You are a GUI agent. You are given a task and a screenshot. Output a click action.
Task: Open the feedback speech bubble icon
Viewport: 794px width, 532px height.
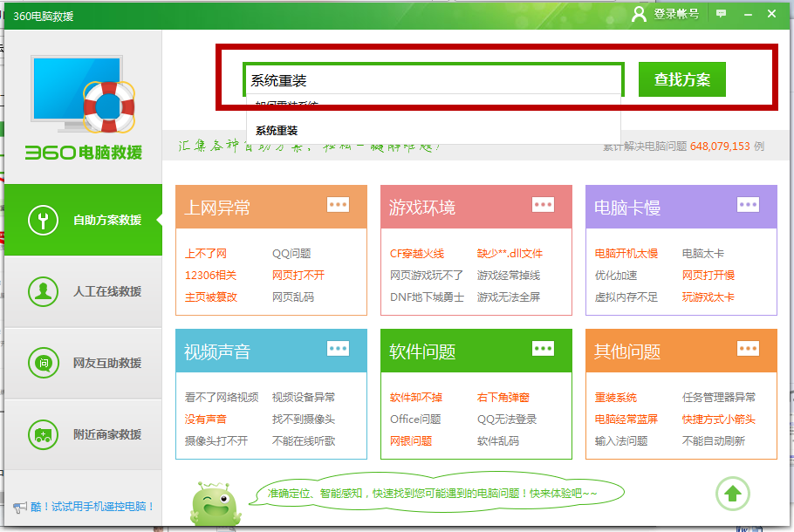(721, 14)
